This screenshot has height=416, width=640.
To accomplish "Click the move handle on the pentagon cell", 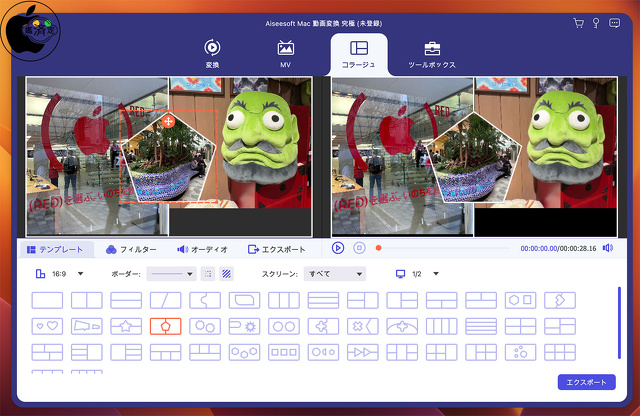I will (168, 121).
